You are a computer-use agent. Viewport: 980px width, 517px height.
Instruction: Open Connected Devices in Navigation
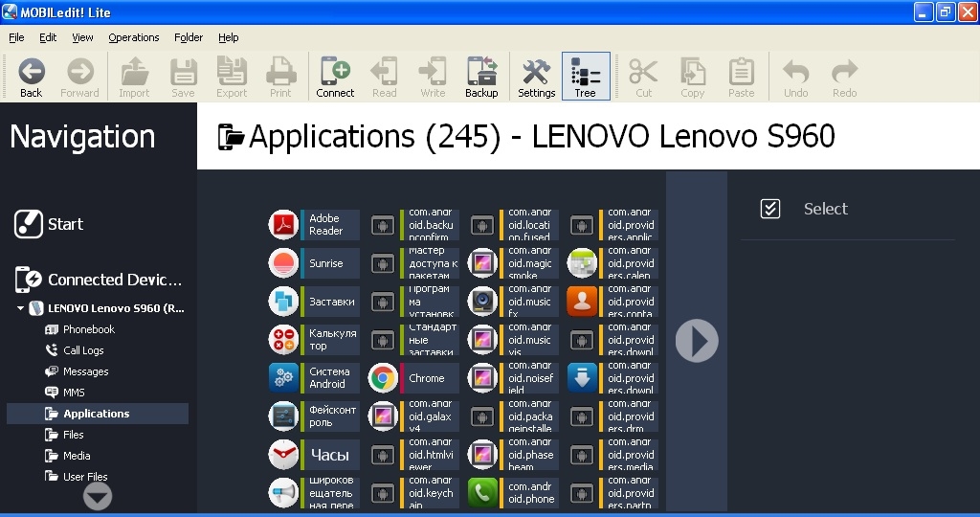(99, 280)
